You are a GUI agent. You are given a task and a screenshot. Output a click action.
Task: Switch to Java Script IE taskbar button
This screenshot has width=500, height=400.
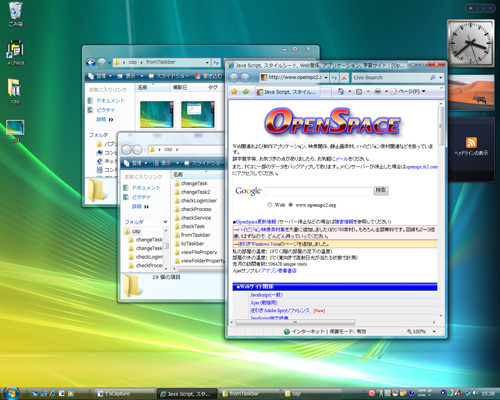coord(187,394)
